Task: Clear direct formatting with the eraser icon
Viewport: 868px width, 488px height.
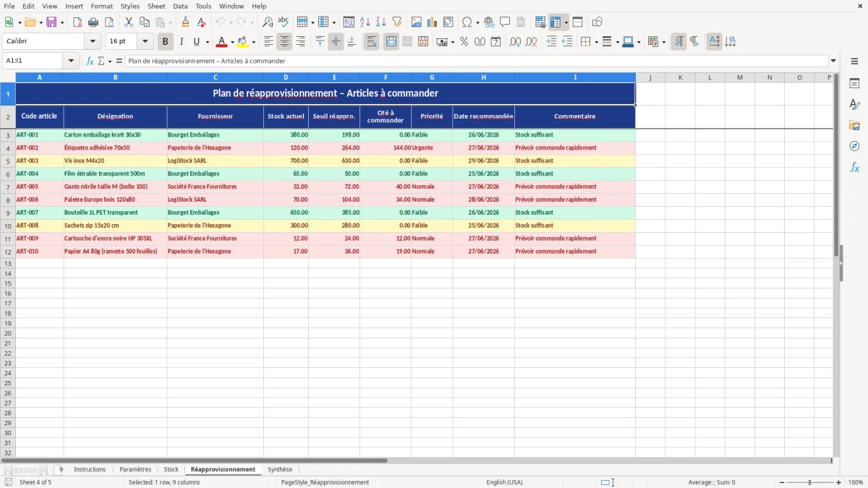Action: [x=202, y=22]
